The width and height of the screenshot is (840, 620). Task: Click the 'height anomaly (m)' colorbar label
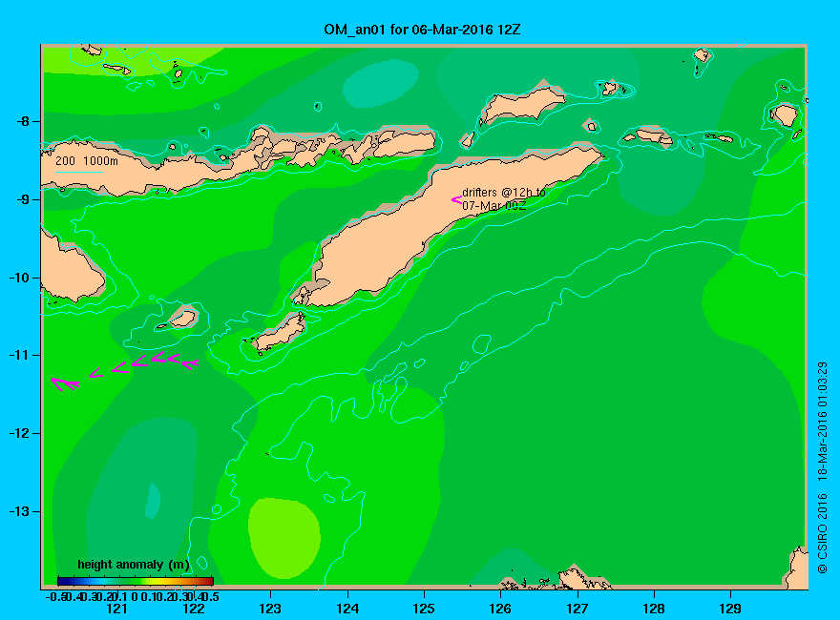(134, 565)
